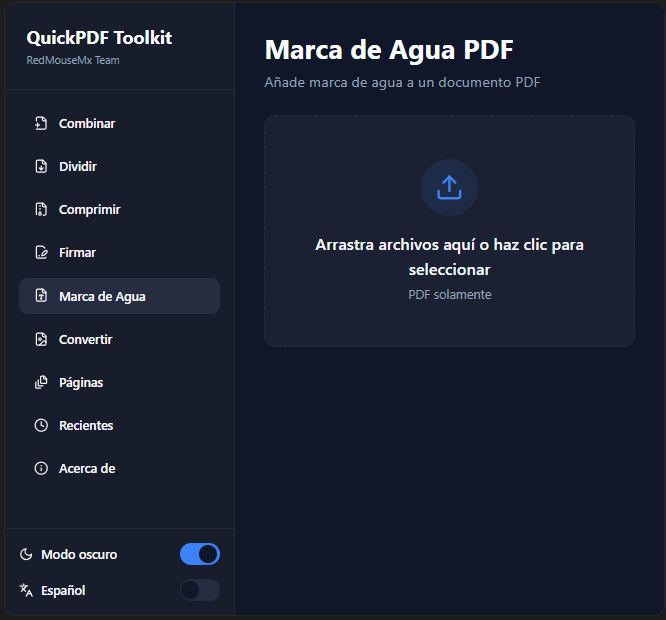Click the Convertir file icon
This screenshot has height=620, width=666.
(41, 340)
